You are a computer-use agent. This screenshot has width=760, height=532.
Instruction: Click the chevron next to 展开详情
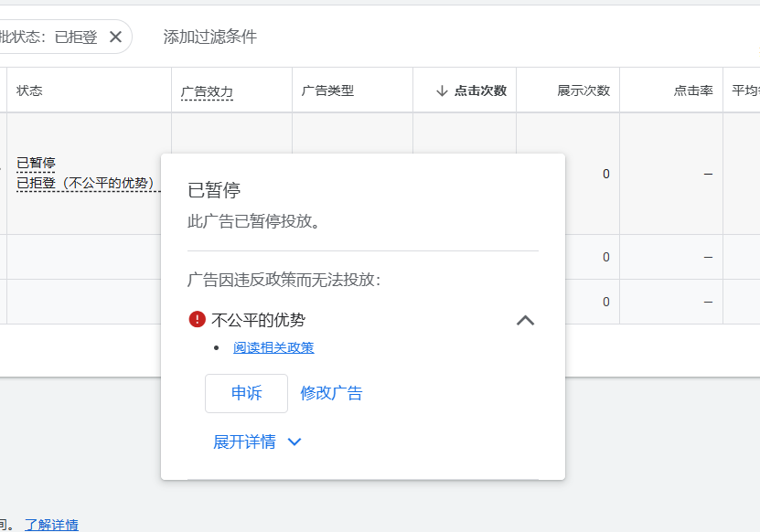tap(294, 442)
